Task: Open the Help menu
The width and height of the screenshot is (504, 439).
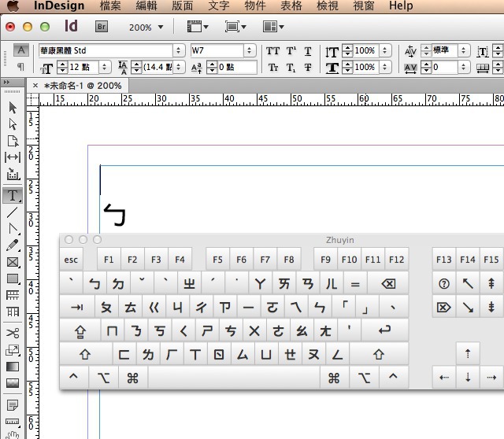Action: 401,6
